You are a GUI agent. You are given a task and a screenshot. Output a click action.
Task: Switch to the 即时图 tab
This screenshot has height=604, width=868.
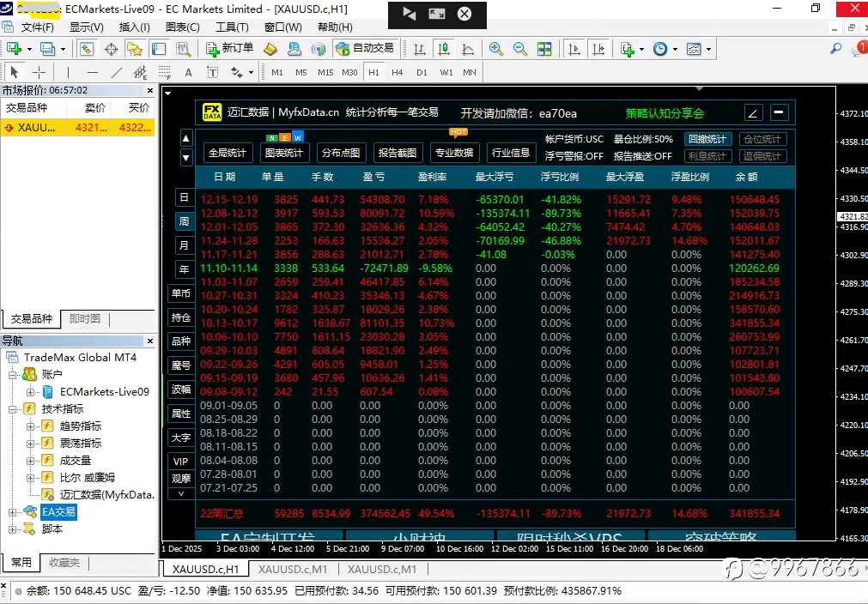[85, 318]
